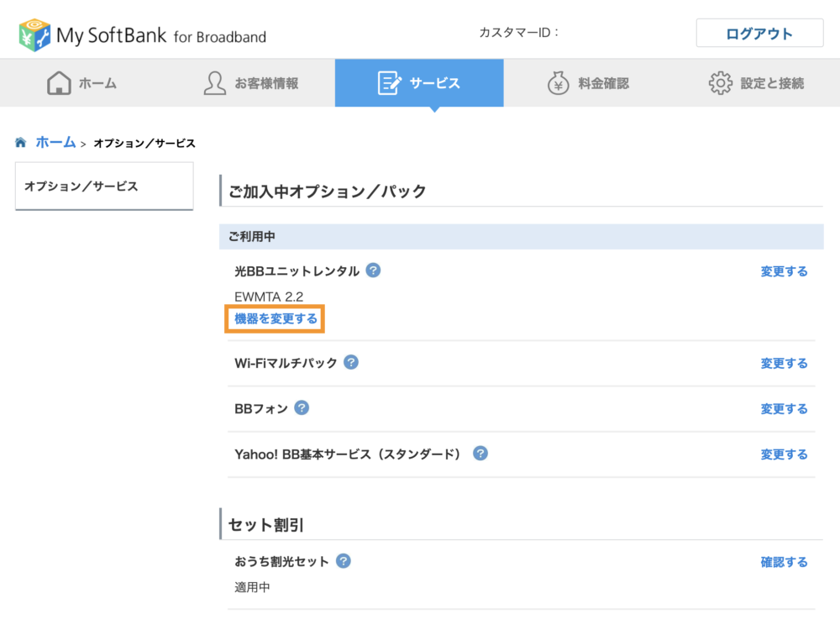Click 変更する for Yahoo! BB基本サービス
The image size is (840, 630).
click(x=784, y=454)
